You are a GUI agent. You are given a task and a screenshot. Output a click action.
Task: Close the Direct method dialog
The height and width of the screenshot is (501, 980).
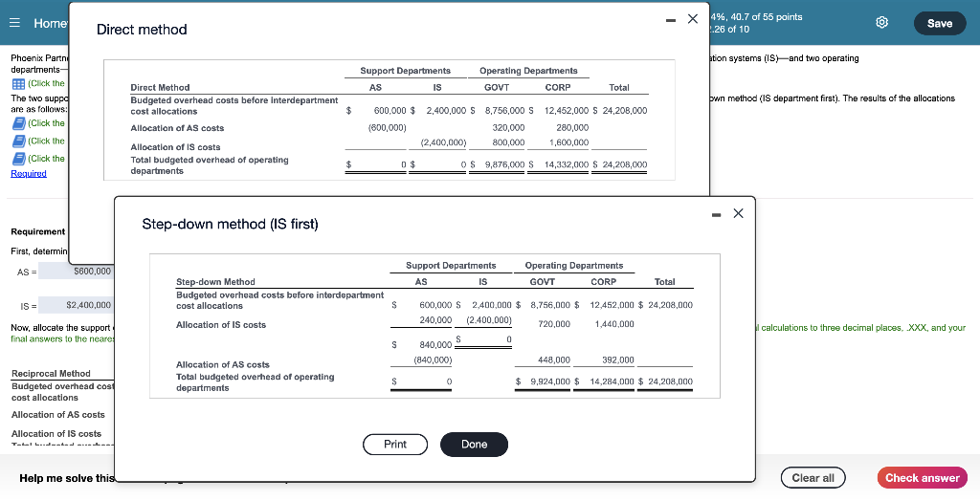[x=693, y=19]
